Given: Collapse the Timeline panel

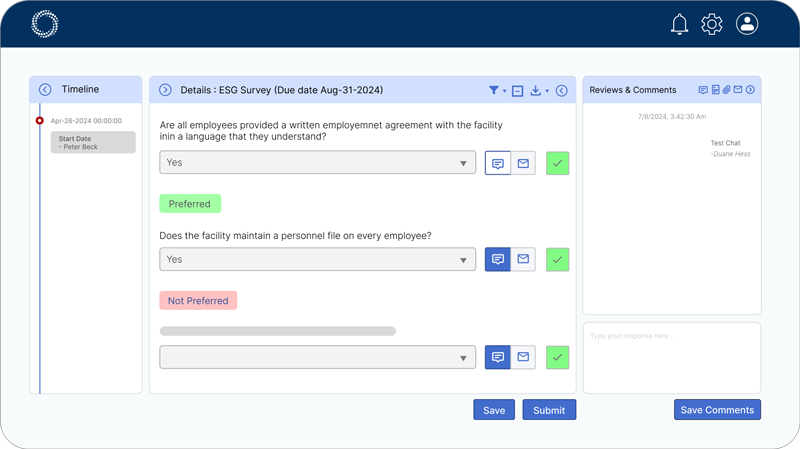Looking at the screenshot, I should 45,90.
